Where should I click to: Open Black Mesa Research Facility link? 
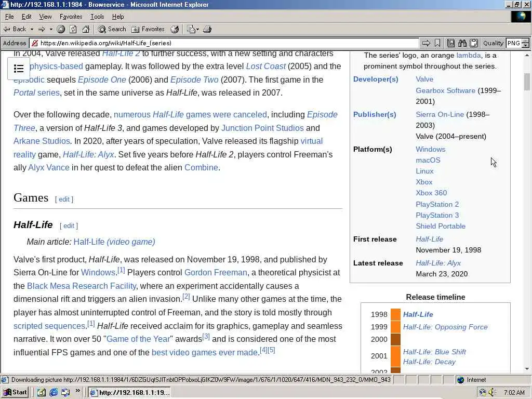click(82, 286)
